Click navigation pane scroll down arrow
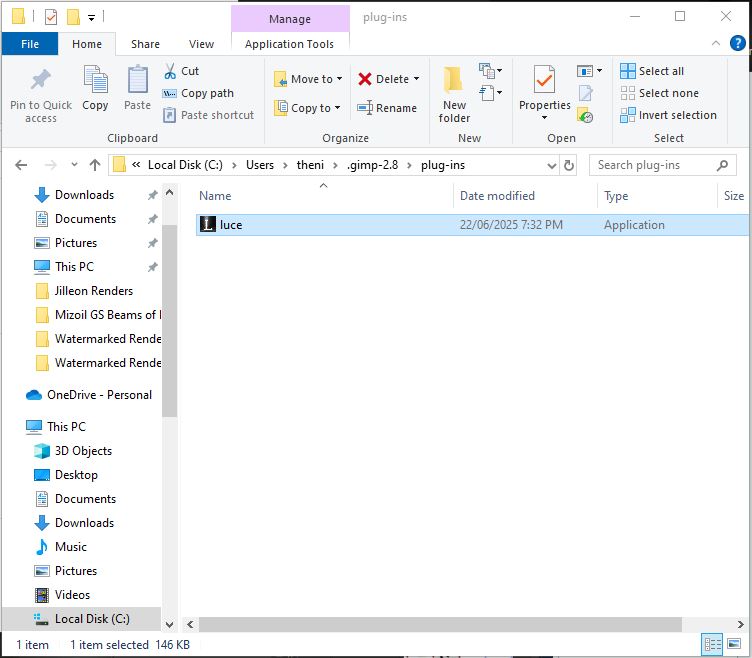 (x=169, y=625)
